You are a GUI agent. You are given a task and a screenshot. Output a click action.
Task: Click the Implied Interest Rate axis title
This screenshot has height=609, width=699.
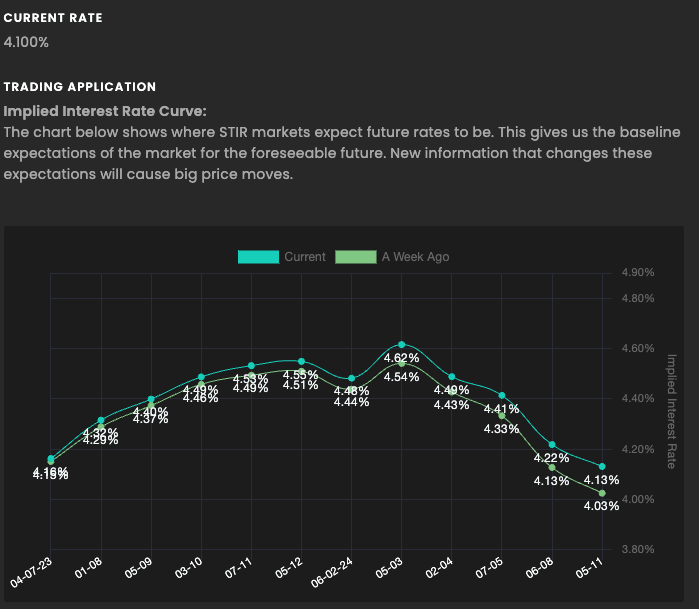672,411
